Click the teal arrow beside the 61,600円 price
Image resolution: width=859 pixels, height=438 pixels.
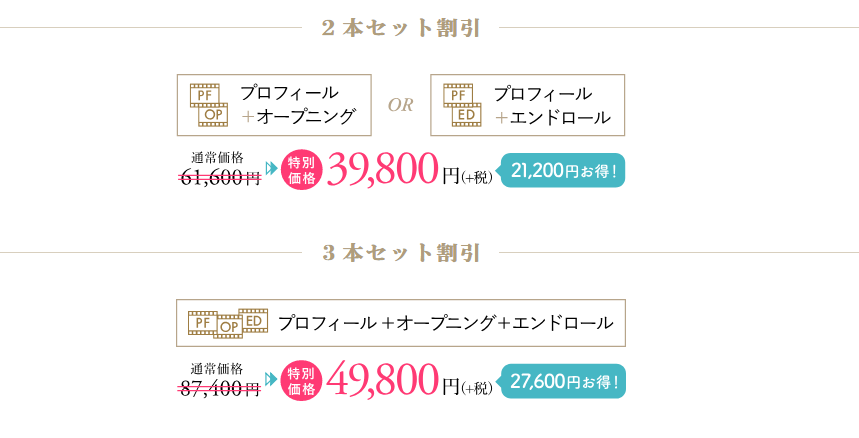[x=271, y=168]
